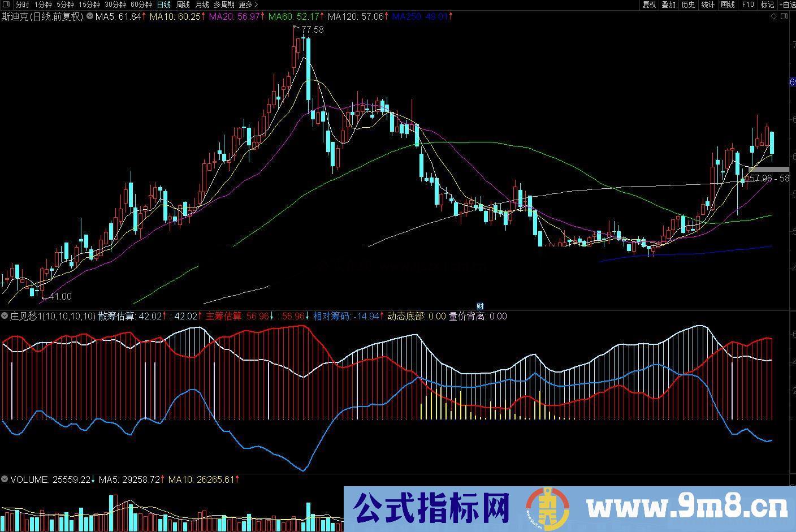
Task: Select the 标记 marker tool
Action: (767, 4)
